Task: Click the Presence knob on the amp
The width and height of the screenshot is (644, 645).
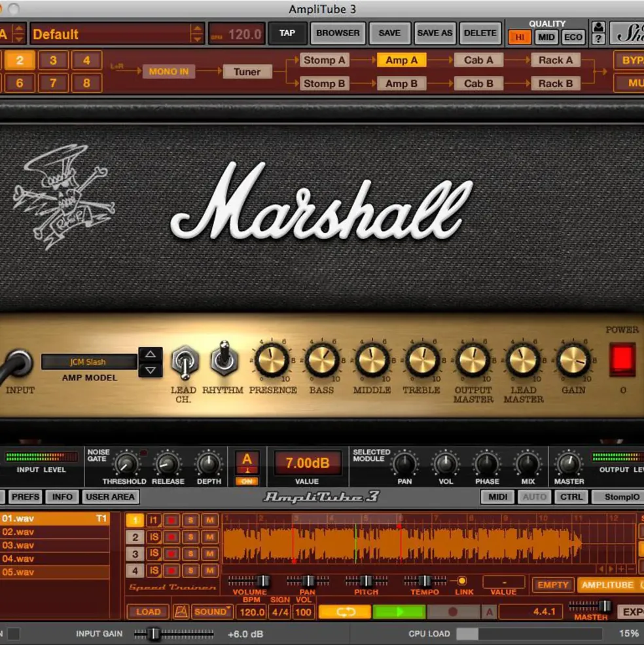Action: (x=272, y=360)
